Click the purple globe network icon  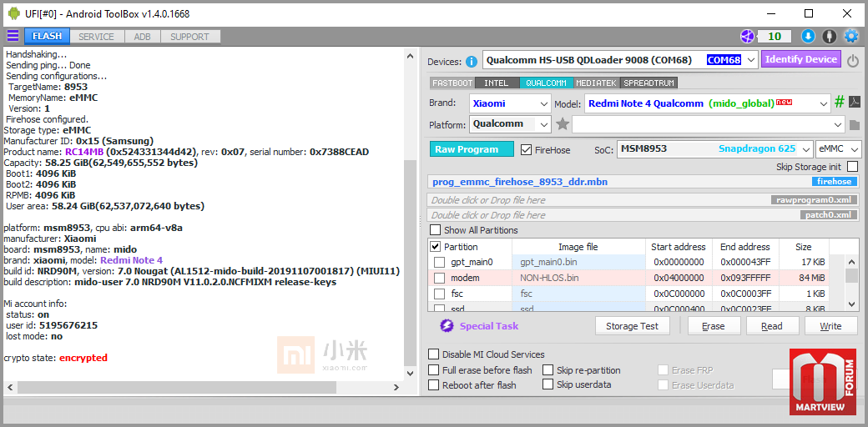pos(748,37)
